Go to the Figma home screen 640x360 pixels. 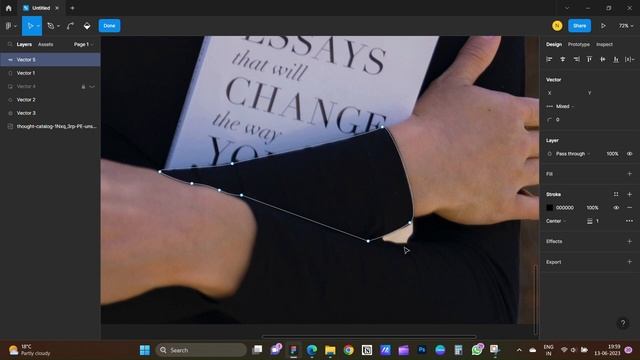[9, 8]
